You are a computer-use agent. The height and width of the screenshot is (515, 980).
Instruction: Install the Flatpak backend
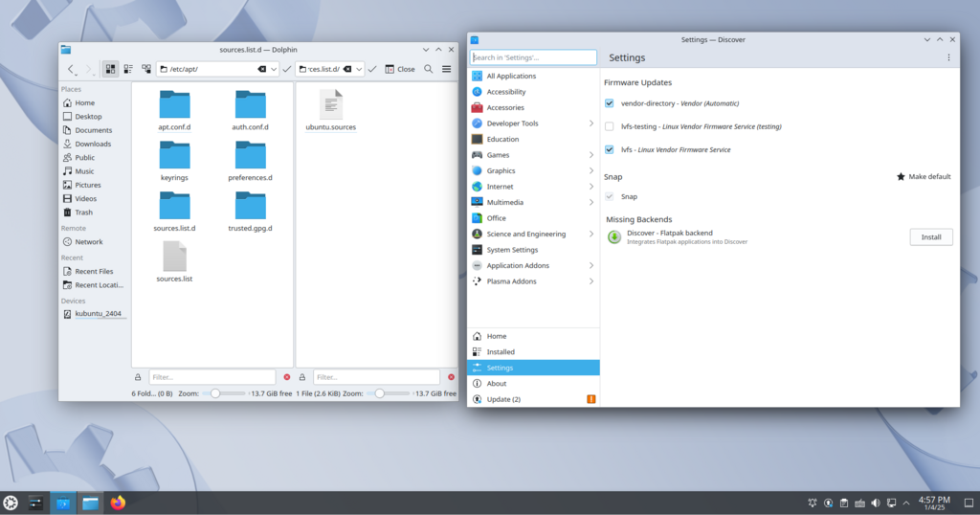(931, 236)
